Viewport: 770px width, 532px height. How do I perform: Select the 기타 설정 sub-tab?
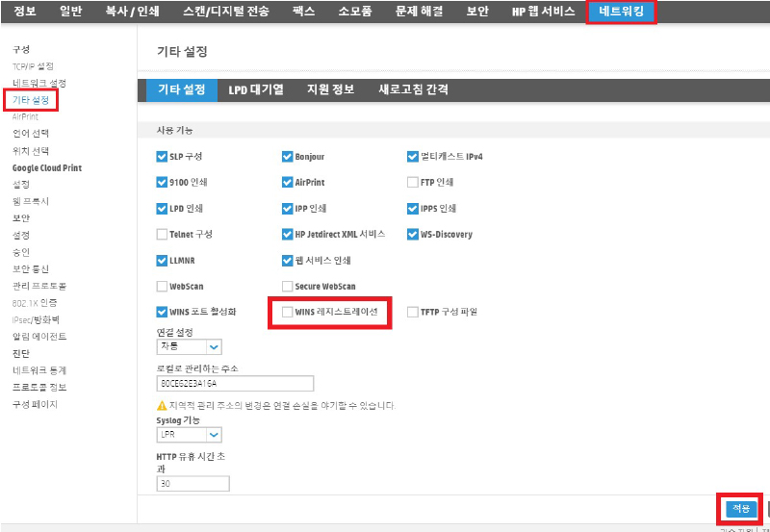[x=182, y=90]
